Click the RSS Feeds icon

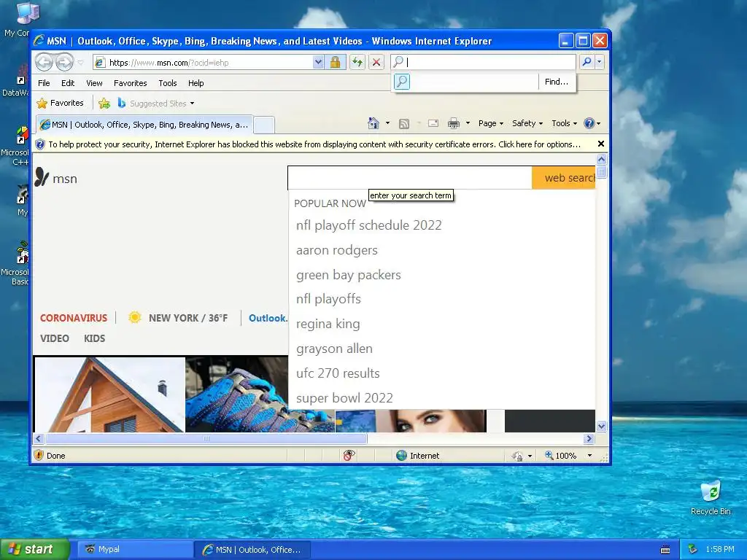tap(404, 124)
